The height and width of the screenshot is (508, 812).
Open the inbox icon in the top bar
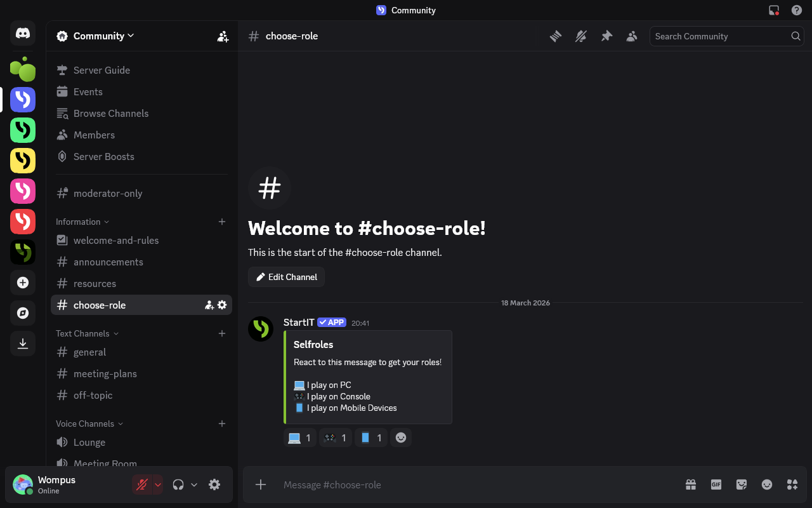pyautogui.click(x=773, y=10)
